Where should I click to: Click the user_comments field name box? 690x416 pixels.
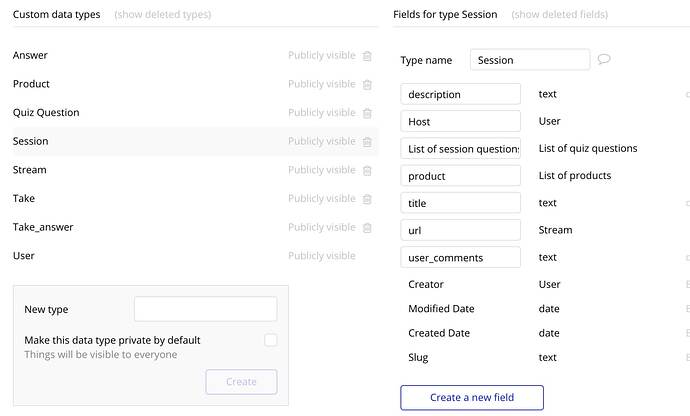coord(460,257)
